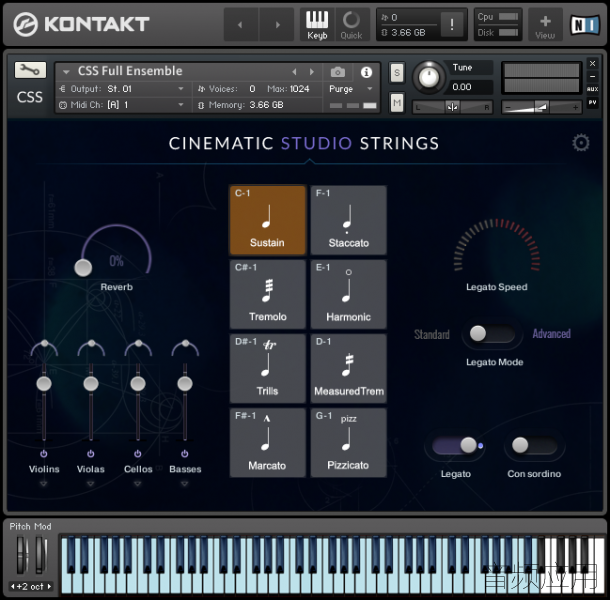Viewport: 610px width, 600px height.
Task: Expand the options below Violins
Action: pyautogui.click(x=44, y=484)
